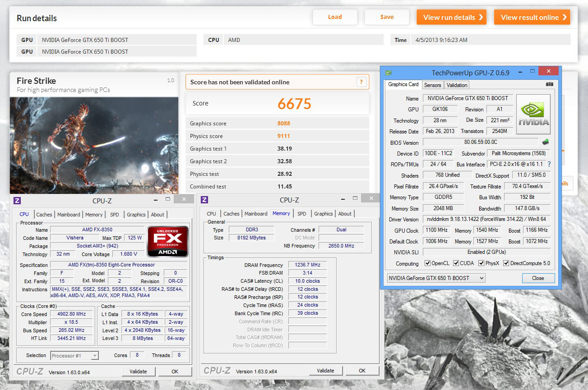Open the SPD tab in the CPU-Z processor window

tap(115, 215)
